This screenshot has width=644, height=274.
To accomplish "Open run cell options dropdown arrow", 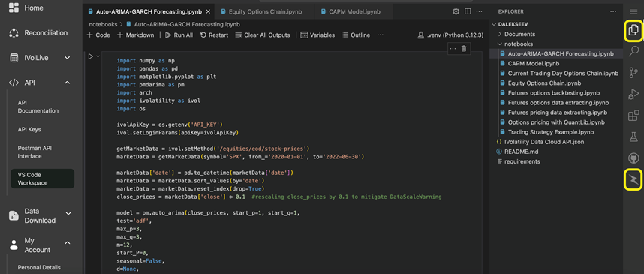I will pyautogui.click(x=98, y=56).
